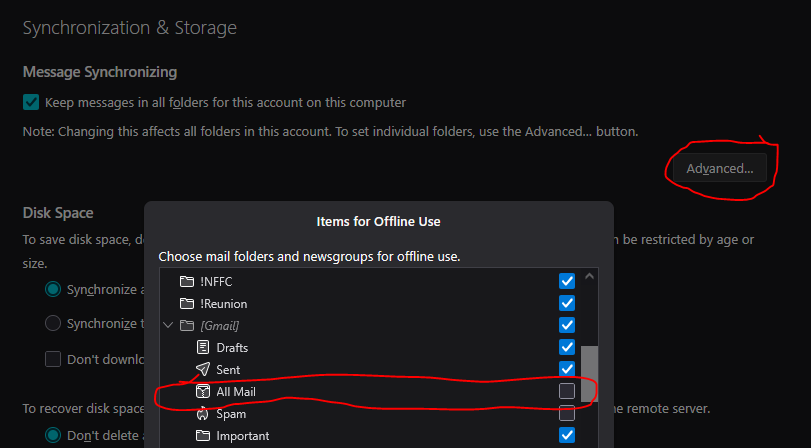Check the Spam offline checkbox
Viewport: 811px width, 448px height.
(567, 413)
